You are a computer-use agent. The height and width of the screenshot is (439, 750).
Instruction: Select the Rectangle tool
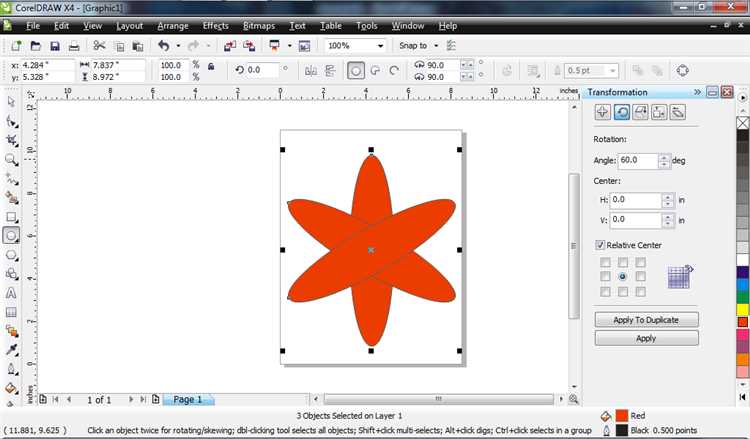[11, 217]
